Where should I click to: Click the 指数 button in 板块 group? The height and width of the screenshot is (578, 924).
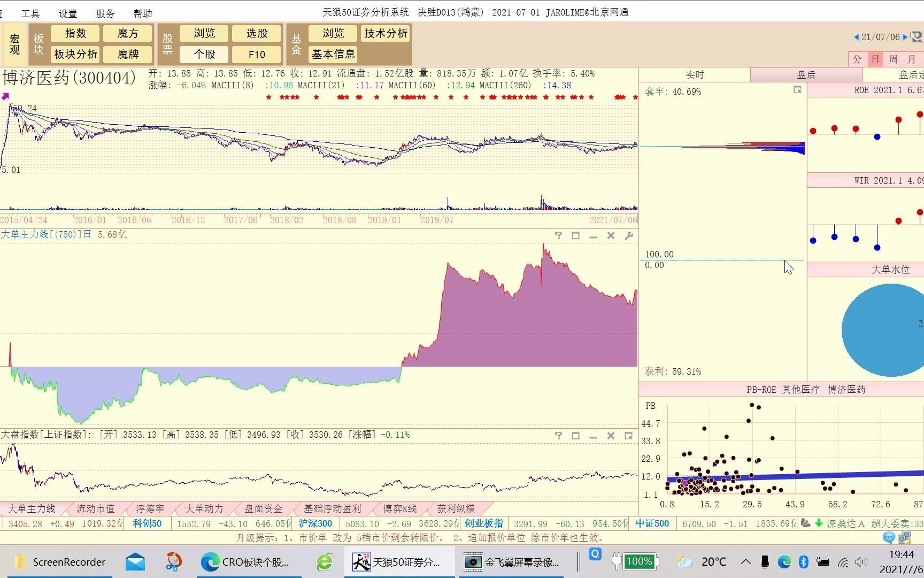(75, 34)
